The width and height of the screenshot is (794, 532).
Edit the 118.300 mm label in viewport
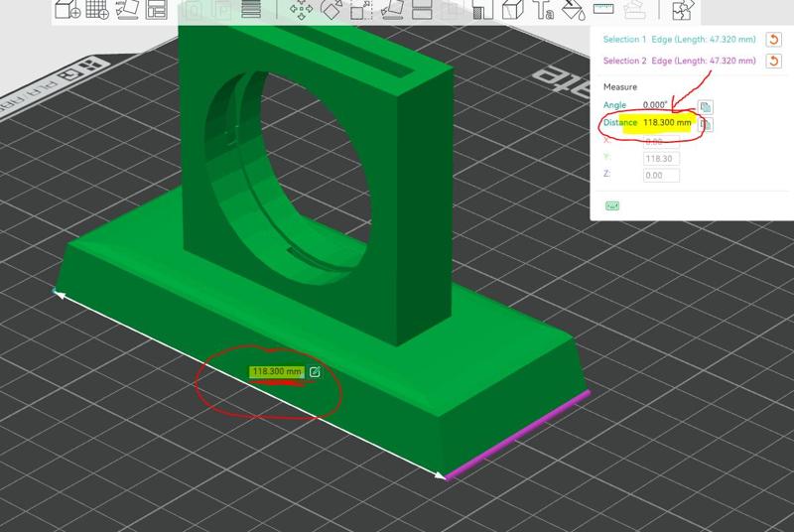(x=315, y=372)
